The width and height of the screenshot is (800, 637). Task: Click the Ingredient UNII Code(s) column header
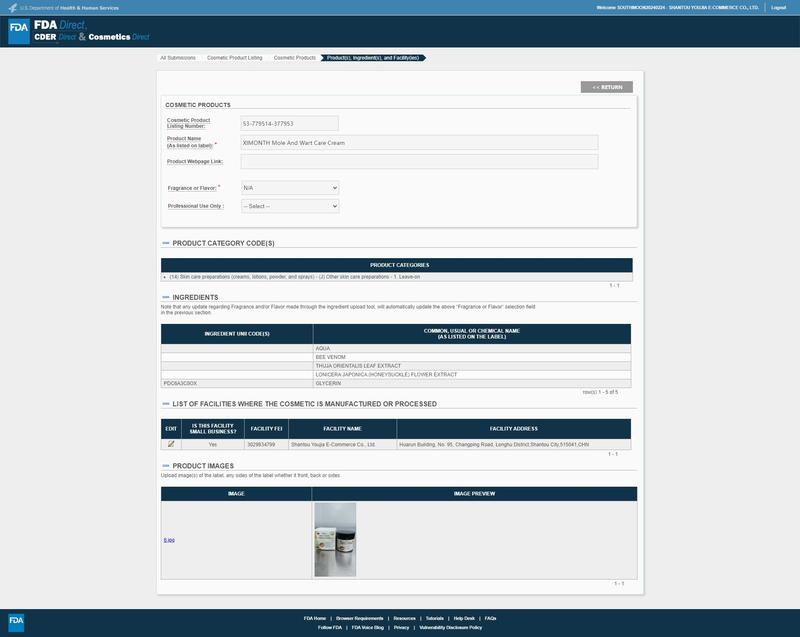pyautogui.click(x=237, y=334)
